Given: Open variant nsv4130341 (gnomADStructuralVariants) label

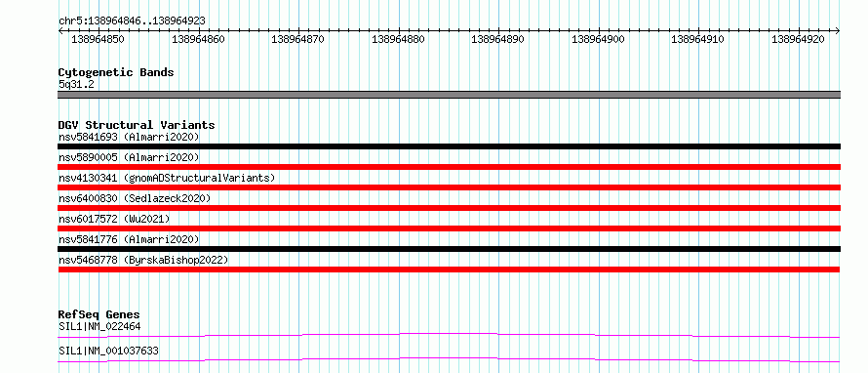Looking at the screenshot, I should pos(167,178).
